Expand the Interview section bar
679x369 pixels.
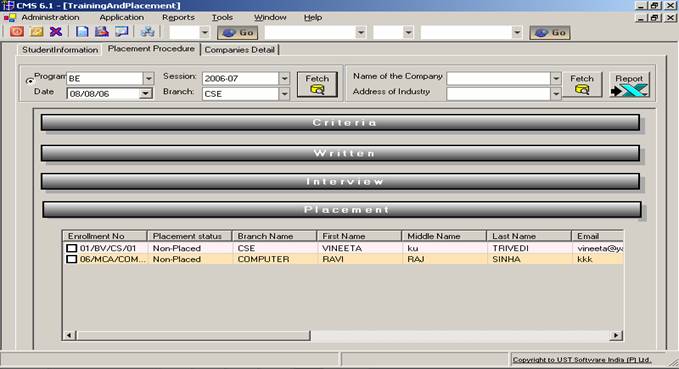(340, 181)
